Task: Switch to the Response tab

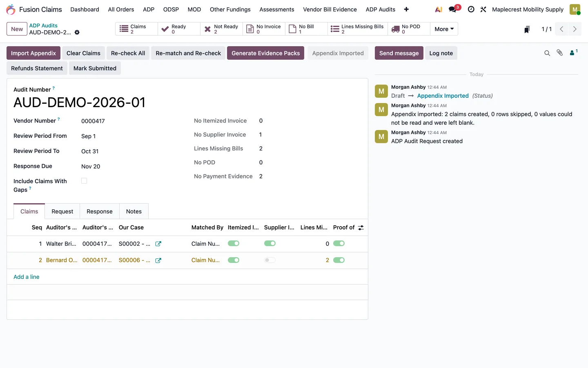Action: pyautogui.click(x=100, y=211)
